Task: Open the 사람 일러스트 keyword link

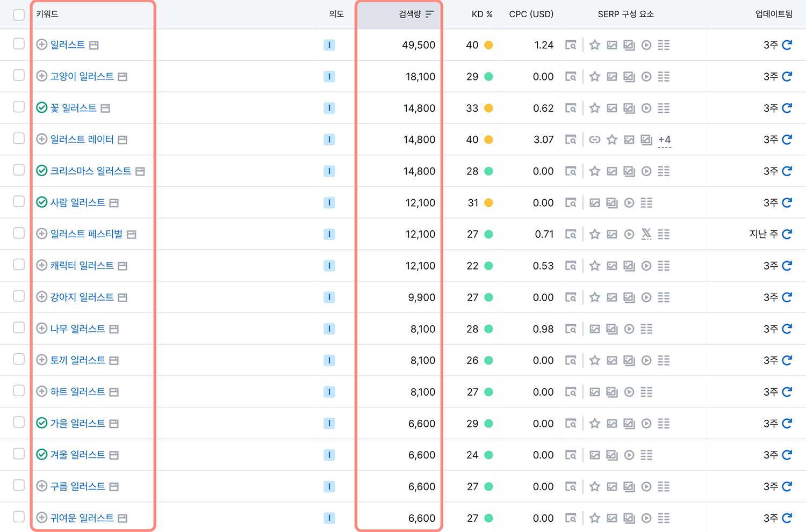Action: pyautogui.click(x=78, y=202)
